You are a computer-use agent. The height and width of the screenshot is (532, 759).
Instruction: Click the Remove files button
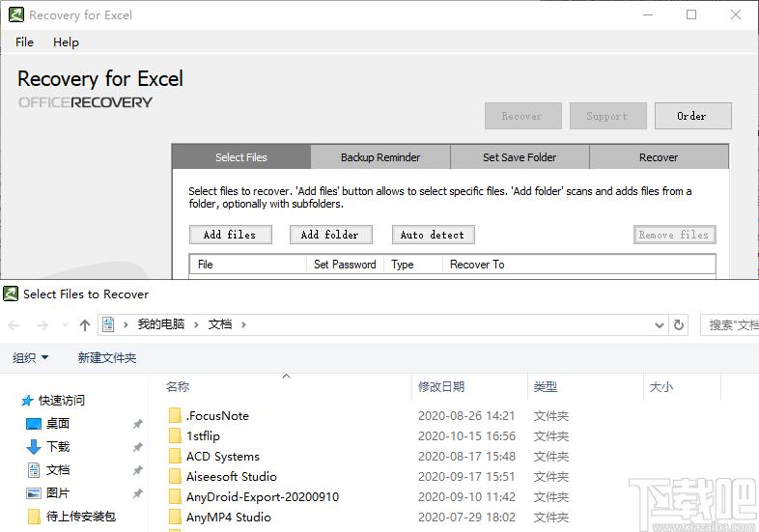(674, 235)
